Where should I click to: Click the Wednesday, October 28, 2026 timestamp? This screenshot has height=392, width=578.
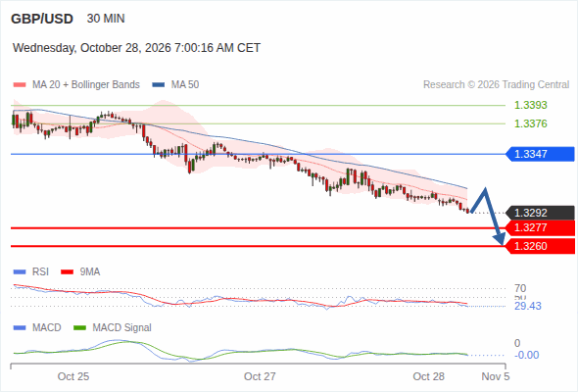pos(136,48)
